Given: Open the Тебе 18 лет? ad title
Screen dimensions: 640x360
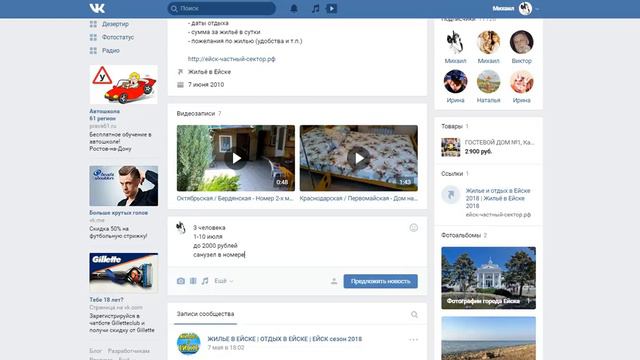Looking at the screenshot, I should click(x=106, y=300).
